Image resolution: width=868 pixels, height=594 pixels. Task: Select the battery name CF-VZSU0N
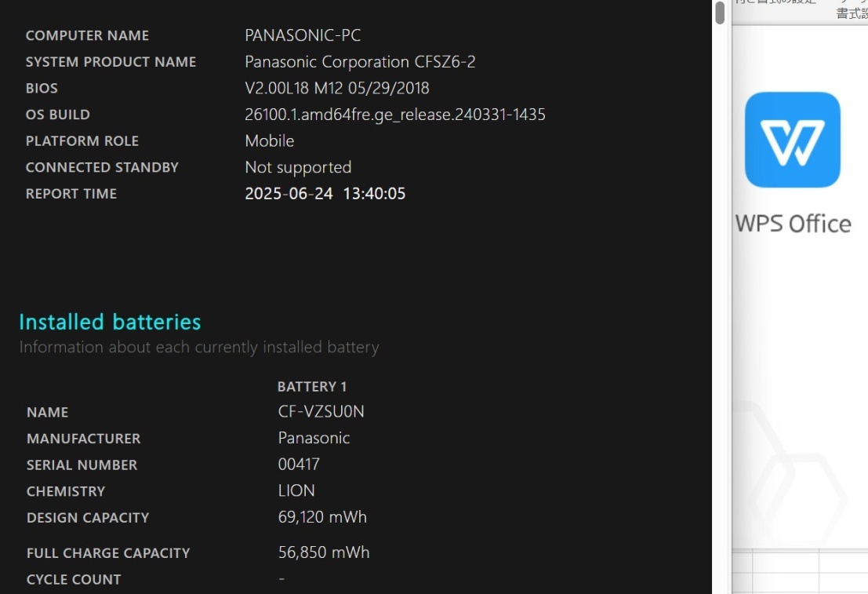(x=321, y=412)
